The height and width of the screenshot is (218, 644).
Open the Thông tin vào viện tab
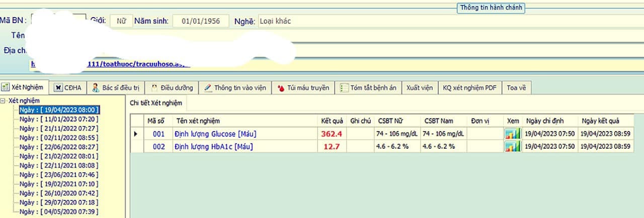click(235, 87)
